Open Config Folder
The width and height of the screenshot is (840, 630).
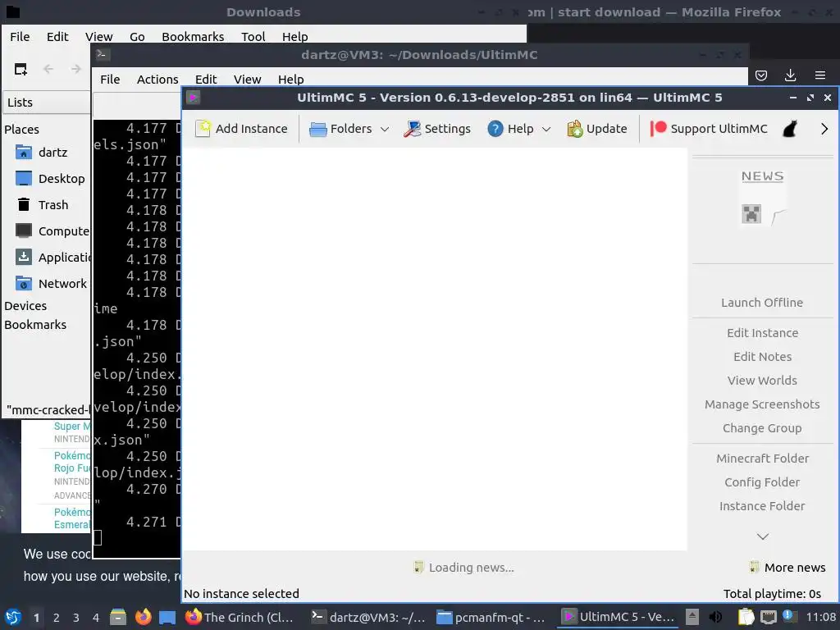point(762,482)
